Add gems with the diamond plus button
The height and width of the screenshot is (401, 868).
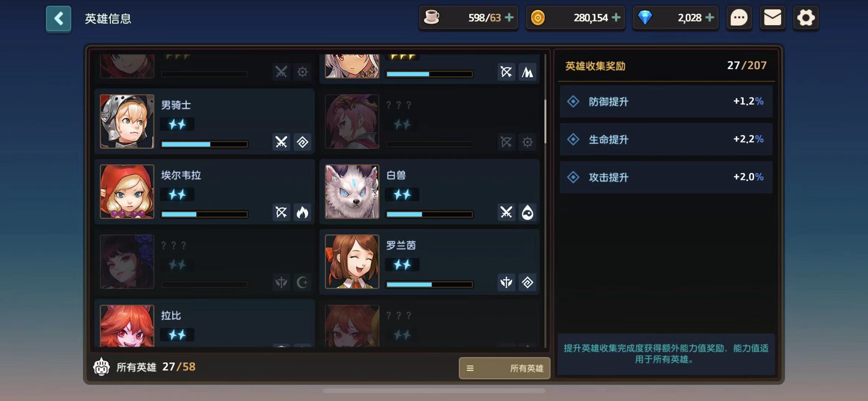click(x=709, y=17)
